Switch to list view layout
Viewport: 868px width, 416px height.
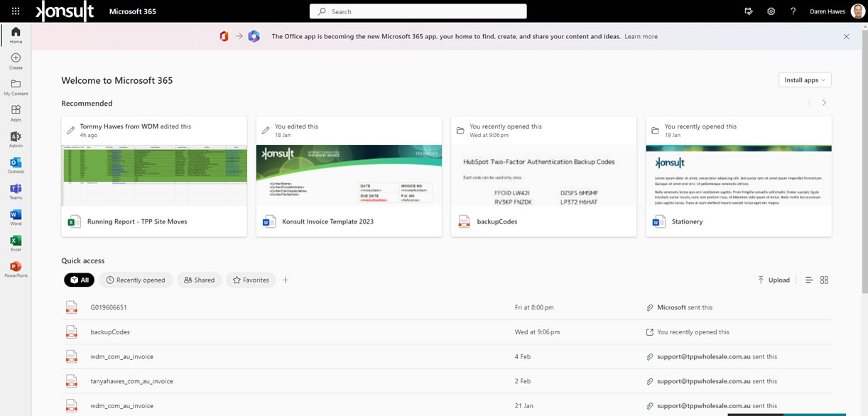pos(808,280)
